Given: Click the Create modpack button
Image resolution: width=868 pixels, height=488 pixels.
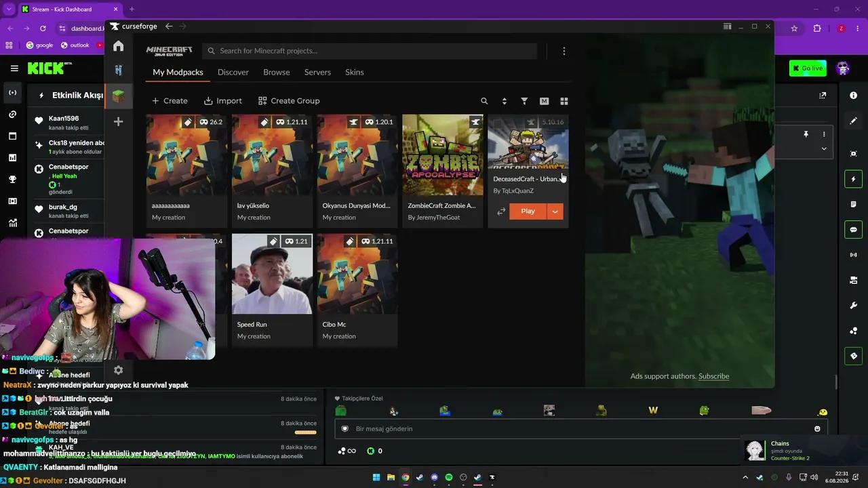Looking at the screenshot, I should coord(170,101).
